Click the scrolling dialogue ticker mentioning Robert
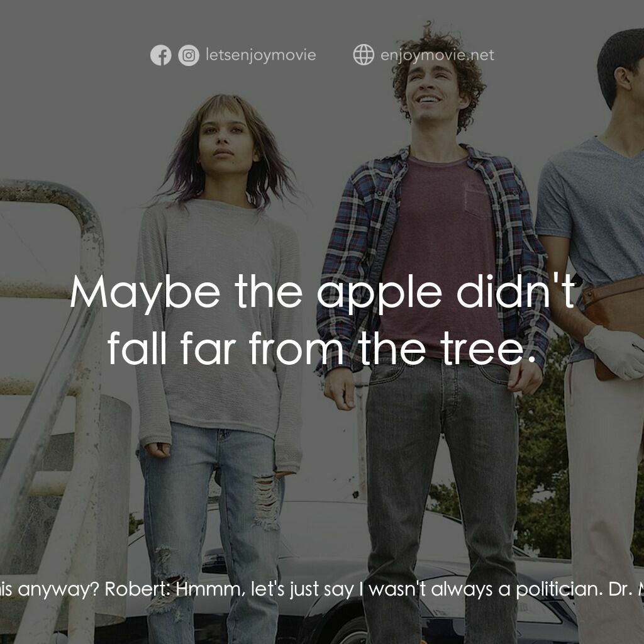The width and height of the screenshot is (644, 644). (322, 589)
